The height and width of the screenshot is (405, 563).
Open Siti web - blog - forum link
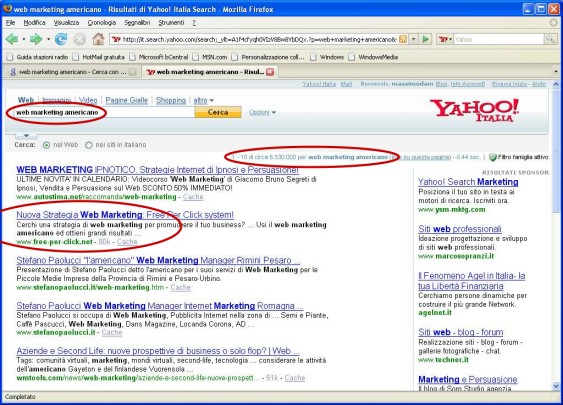tap(461, 332)
